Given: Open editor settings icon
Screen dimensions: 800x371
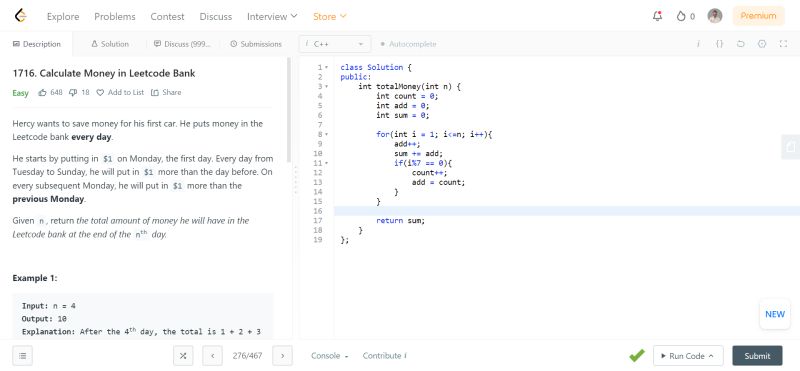Looking at the screenshot, I should (x=762, y=44).
